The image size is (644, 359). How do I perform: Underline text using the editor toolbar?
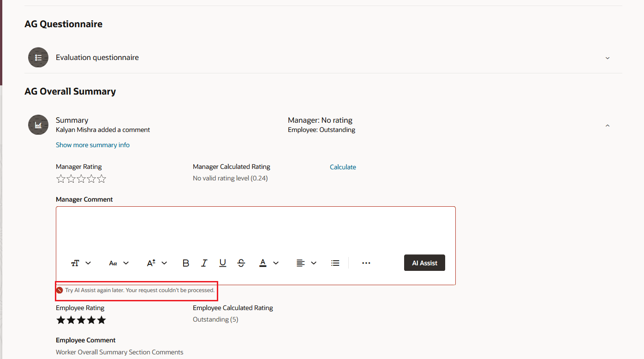(222, 263)
